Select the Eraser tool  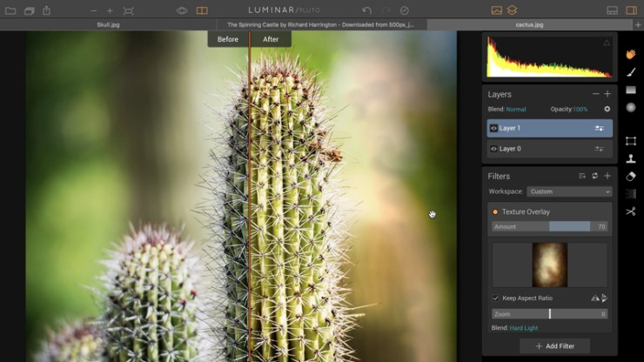coord(631,177)
